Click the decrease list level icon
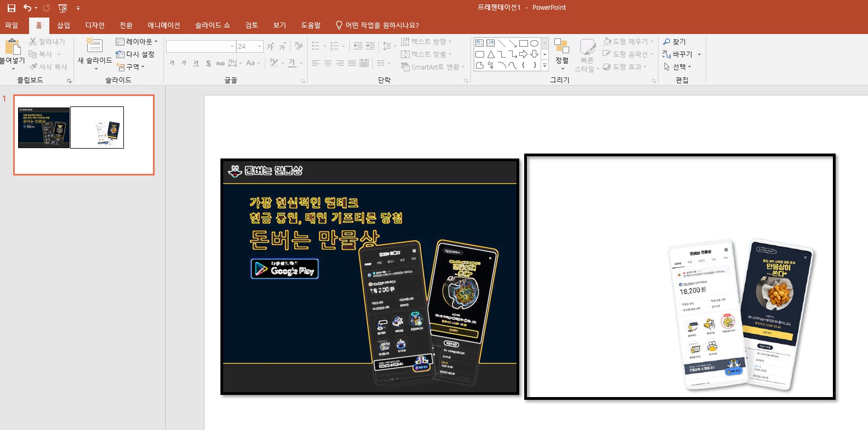868x430 pixels. (x=358, y=46)
